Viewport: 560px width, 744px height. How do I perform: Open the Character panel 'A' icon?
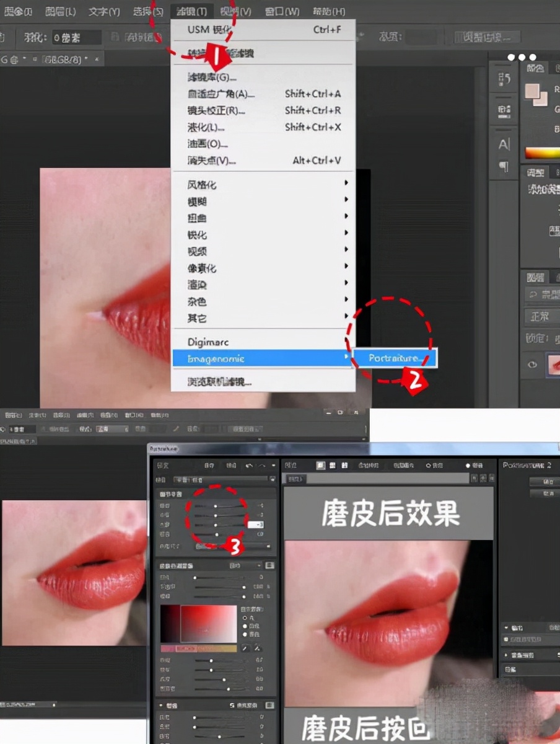pyautogui.click(x=504, y=144)
